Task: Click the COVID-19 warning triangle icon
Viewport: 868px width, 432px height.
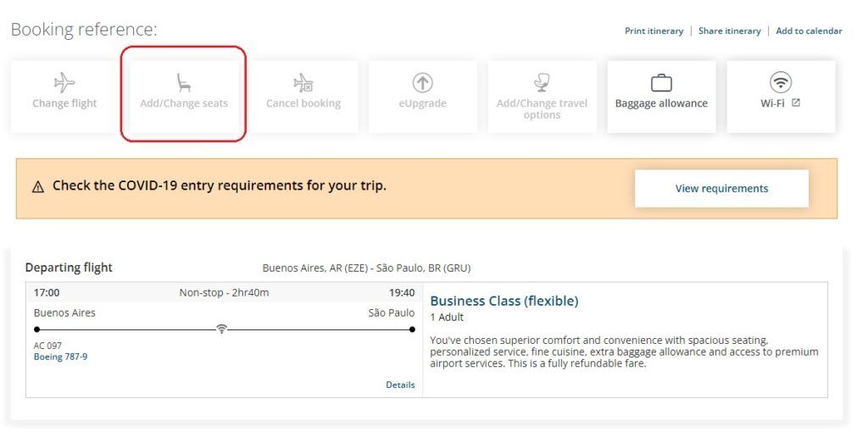Action: pyautogui.click(x=37, y=187)
